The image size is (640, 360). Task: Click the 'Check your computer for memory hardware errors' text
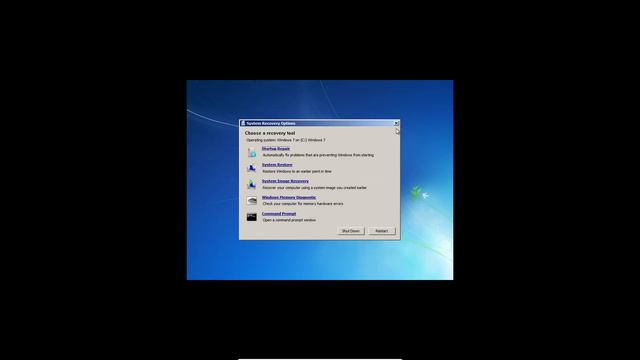[303, 204]
